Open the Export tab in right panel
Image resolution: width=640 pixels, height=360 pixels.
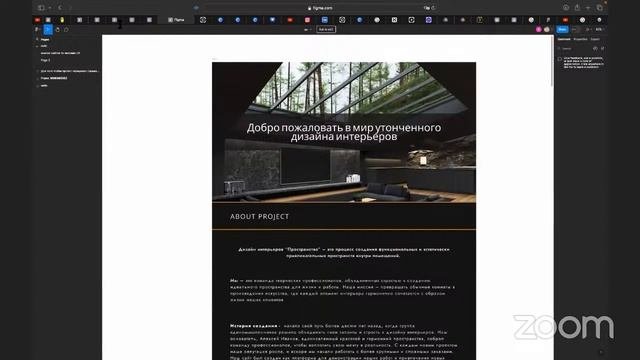pos(595,39)
